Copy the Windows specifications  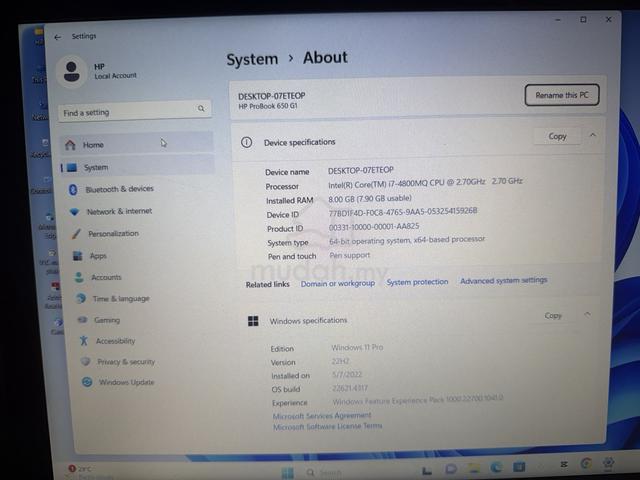pos(553,315)
